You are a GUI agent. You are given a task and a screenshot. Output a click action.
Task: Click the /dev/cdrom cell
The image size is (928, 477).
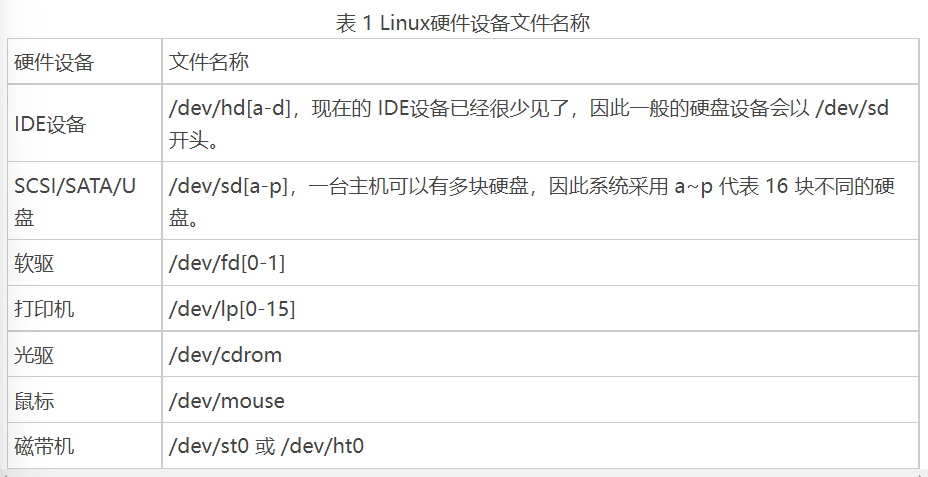[x=540, y=354]
